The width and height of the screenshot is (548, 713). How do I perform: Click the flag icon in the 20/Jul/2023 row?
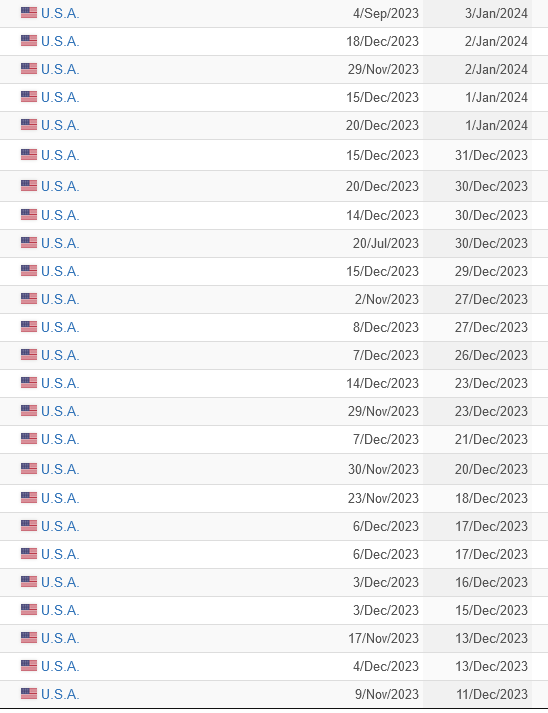click(29, 243)
